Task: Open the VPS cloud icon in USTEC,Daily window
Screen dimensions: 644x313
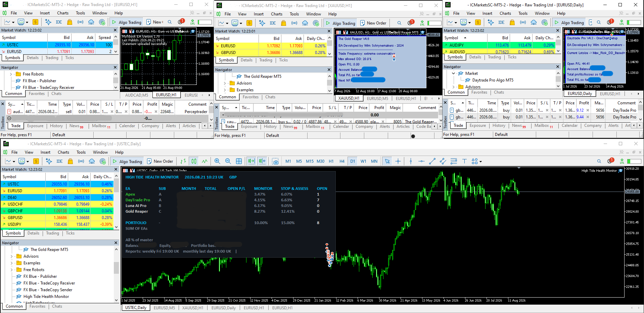Action: click(92, 161)
